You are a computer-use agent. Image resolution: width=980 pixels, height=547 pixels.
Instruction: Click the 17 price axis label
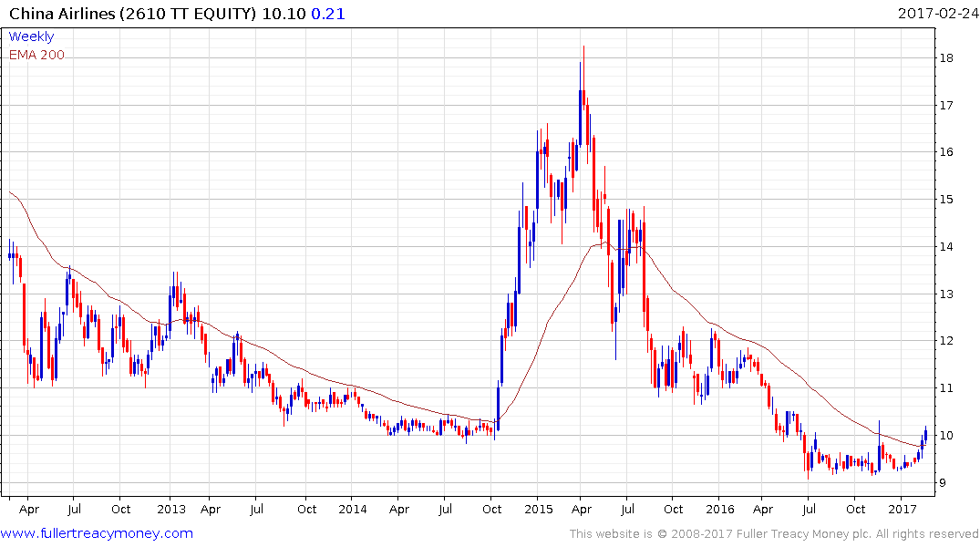click(946, 105)
